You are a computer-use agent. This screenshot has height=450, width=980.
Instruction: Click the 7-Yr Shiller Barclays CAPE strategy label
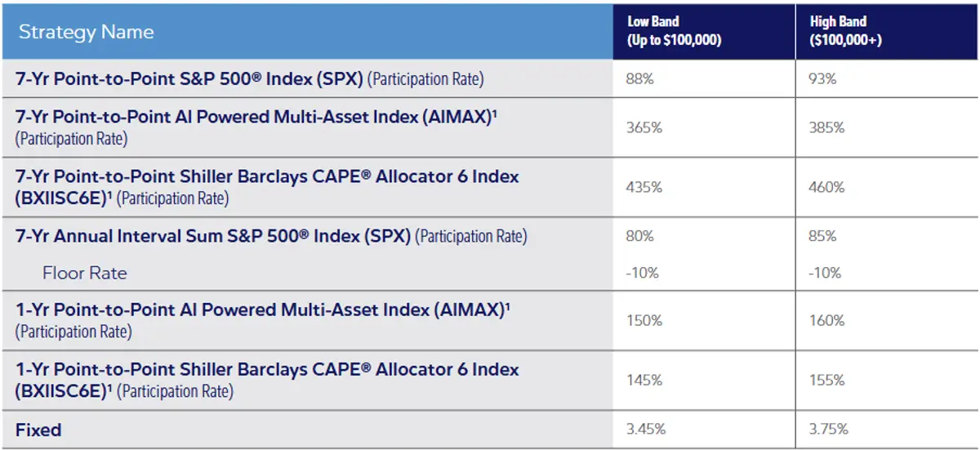click(267, 177)
